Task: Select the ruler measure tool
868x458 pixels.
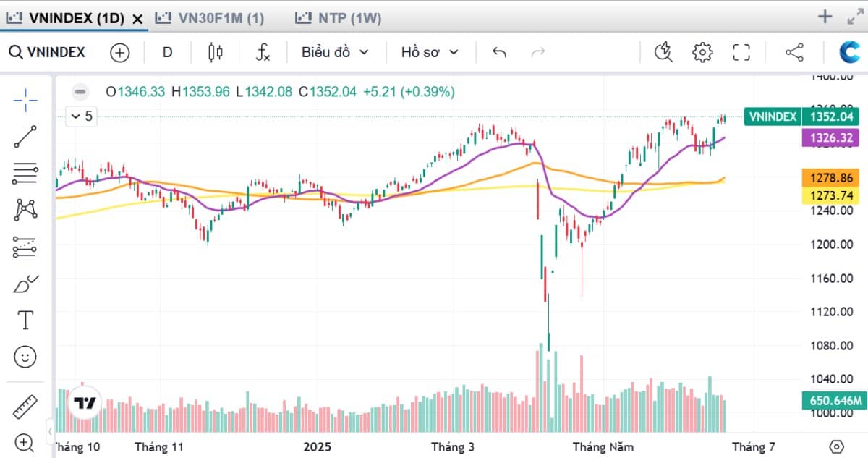Action: [25, 407]
